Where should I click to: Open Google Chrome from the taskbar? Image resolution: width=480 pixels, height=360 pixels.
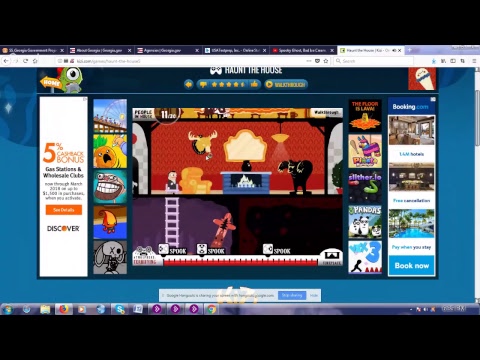(x=211, y=309)
